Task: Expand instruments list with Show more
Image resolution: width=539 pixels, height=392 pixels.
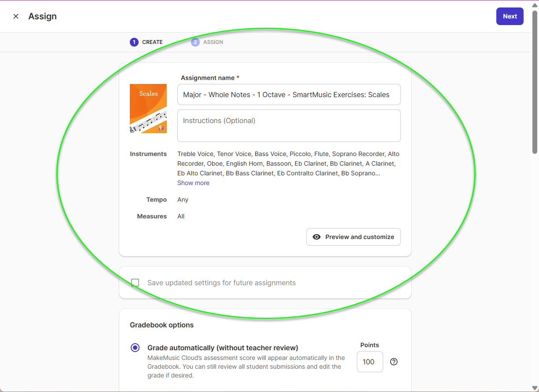Action: [193, 183]
